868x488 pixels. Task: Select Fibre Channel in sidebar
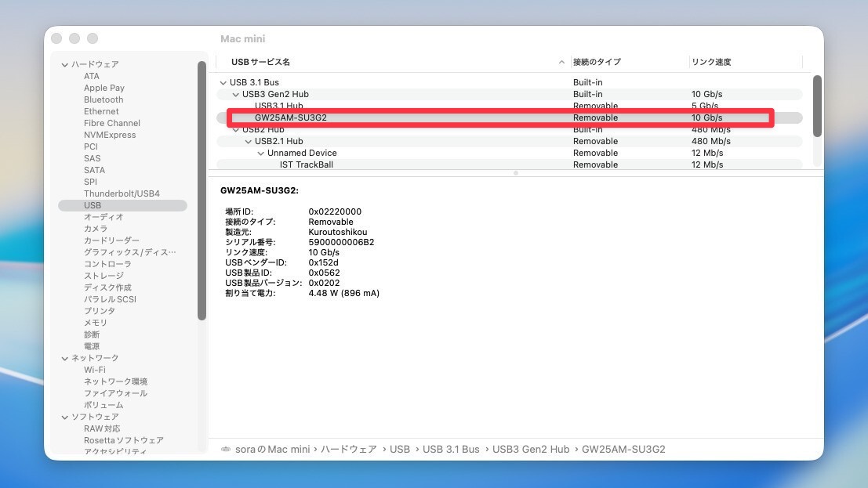point(112,123)
